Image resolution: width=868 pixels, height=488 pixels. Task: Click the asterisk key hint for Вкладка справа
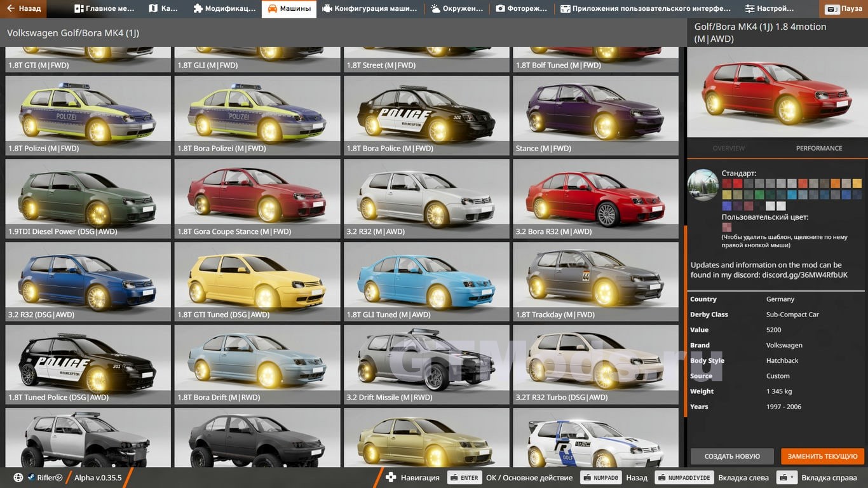(x=787, y=478)
